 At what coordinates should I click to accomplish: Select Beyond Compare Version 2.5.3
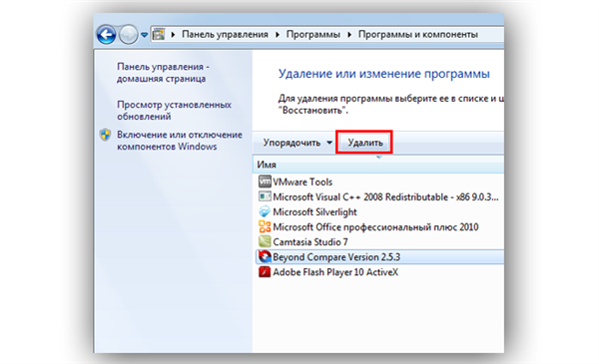point(336,257)
